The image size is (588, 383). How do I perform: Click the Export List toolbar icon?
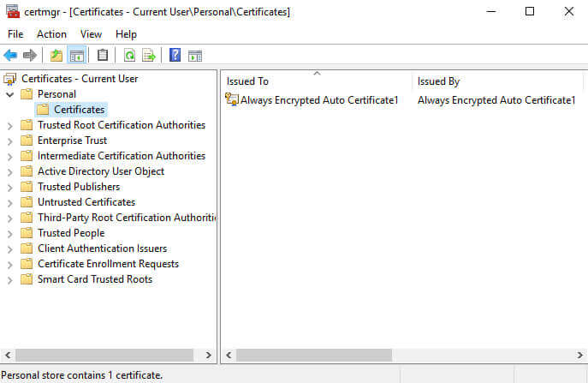tap(149, 56)
